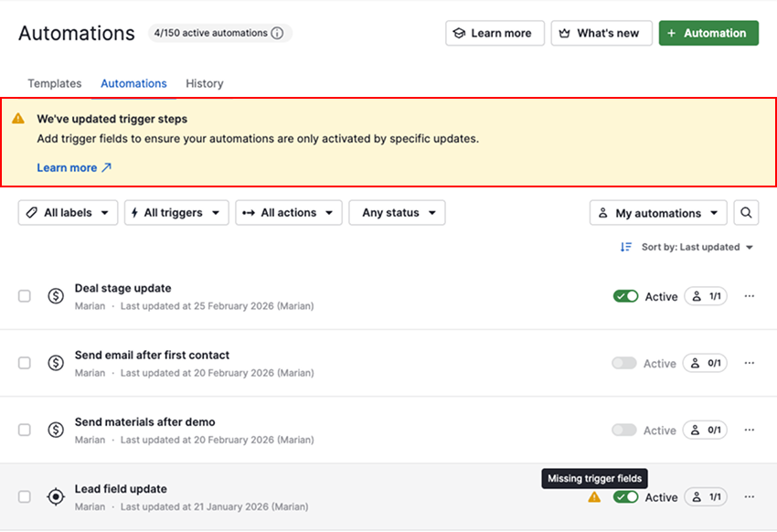
Task: Click the 1/1 user badge on Deal stage update
Action: 706,296
